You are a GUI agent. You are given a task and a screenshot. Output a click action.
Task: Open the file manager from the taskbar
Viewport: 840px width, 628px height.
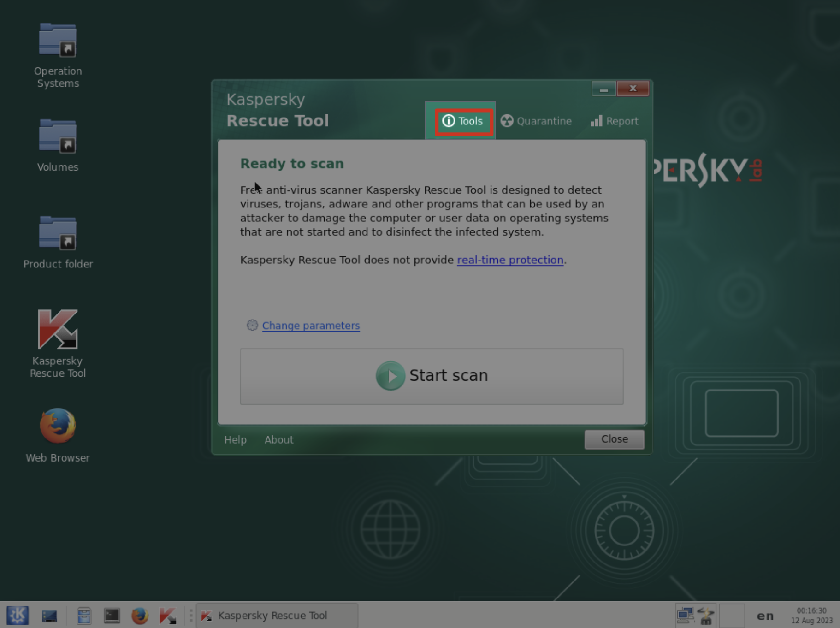[83, 616]
